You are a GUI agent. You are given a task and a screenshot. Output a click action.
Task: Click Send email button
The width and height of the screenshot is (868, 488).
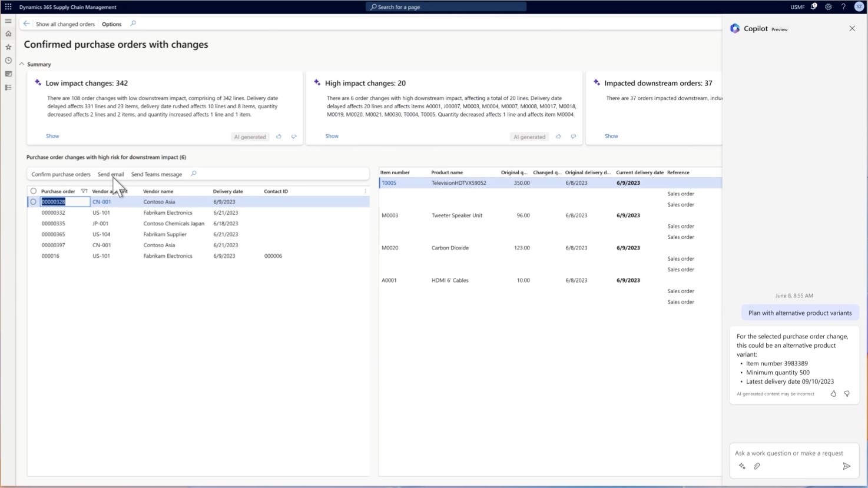click(111, 174)
